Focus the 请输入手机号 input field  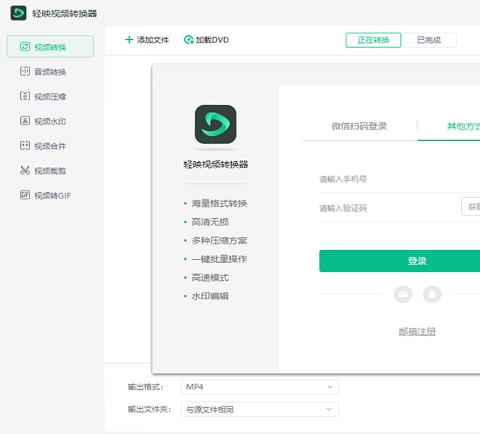[400, 179]
